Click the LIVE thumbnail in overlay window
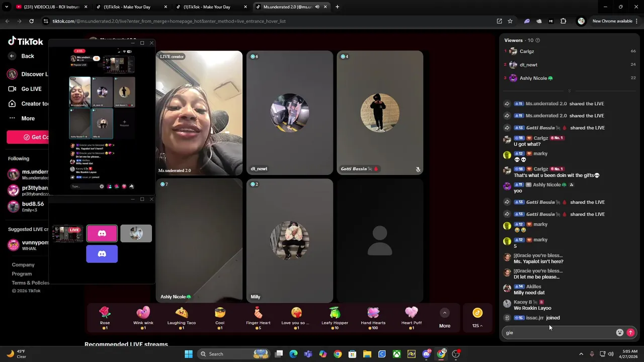644x362 pixels. point(67,234)
